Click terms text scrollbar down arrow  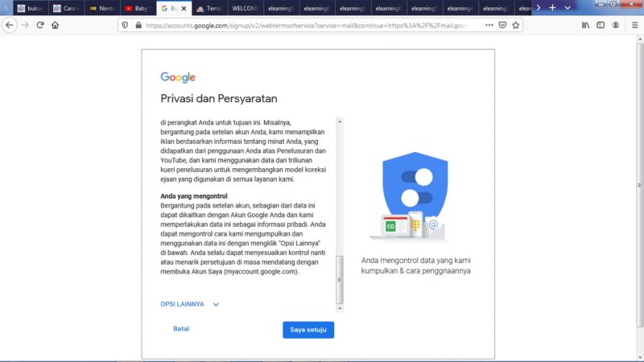[340, 308]
